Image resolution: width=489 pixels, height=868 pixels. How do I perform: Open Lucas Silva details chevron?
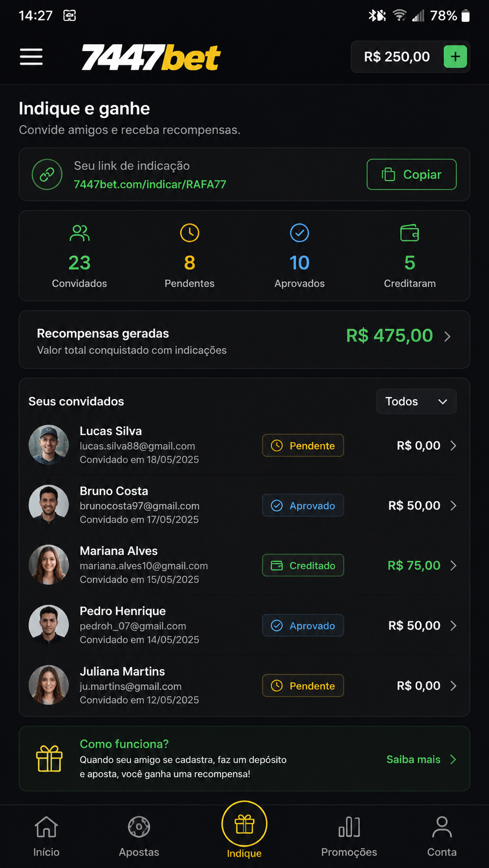(x=453, y=445)
